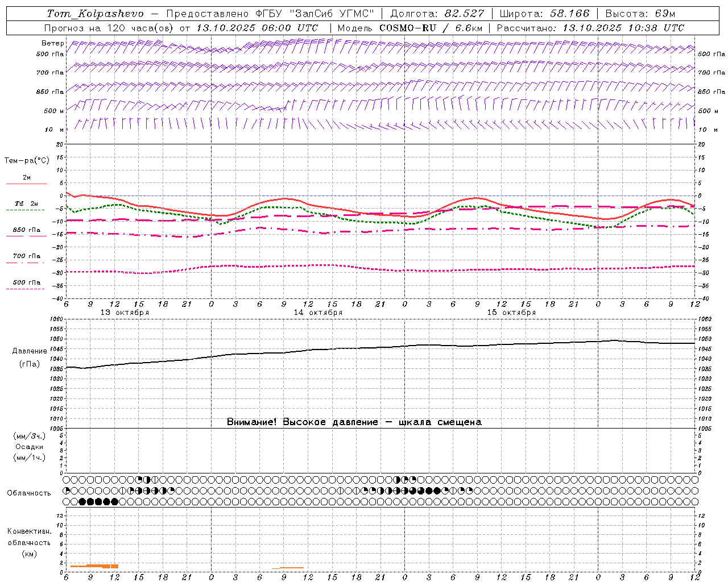Click the 'Ветер' wind panel label
Viewport: 728px width, 582px height.
(53, 43)
